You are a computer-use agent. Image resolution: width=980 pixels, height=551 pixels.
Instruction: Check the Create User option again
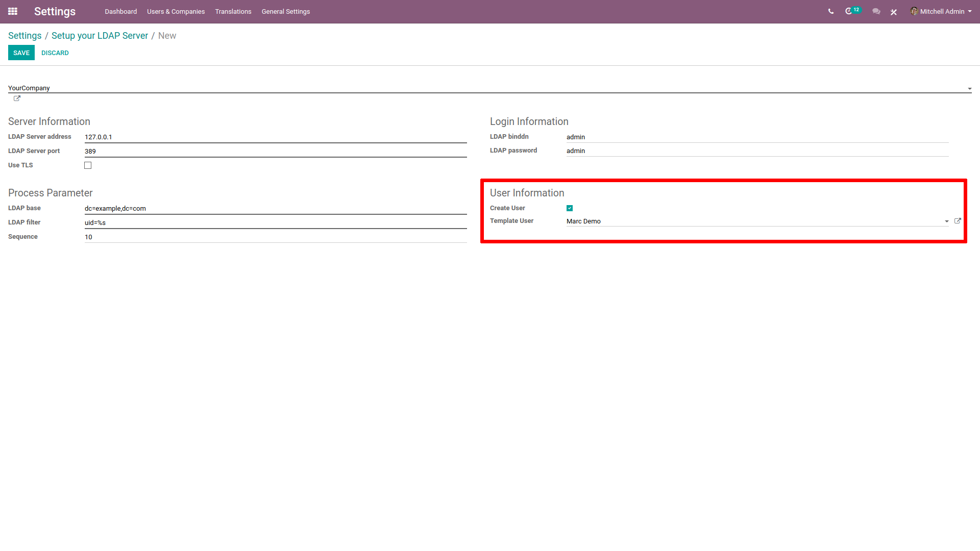[570, 208]
